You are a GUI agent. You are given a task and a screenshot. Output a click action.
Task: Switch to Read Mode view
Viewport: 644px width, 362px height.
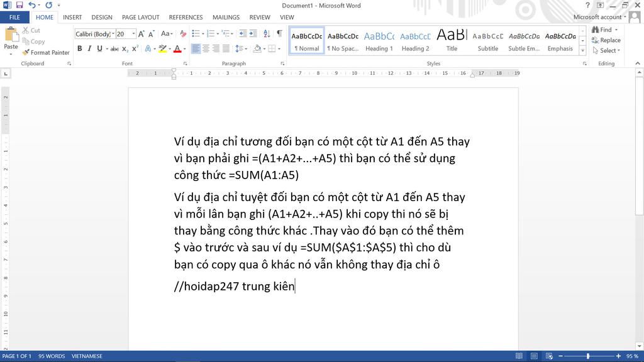(519, 356)
